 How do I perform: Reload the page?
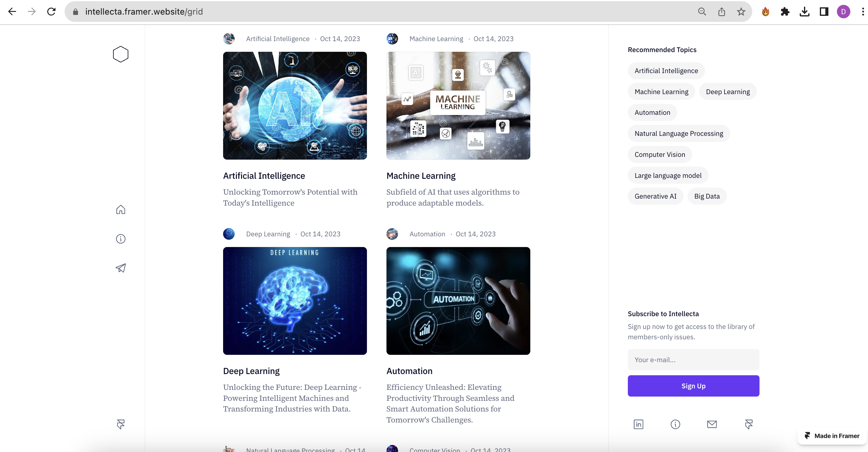(x=51, y=12)
